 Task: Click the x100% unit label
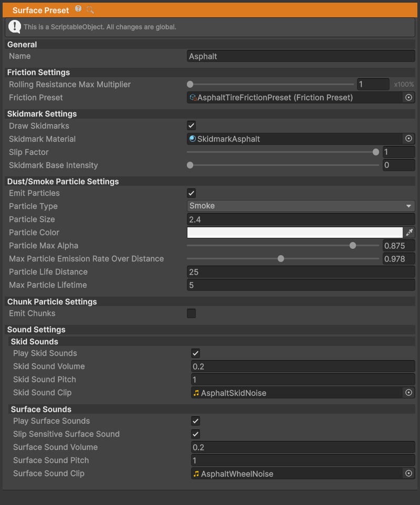[404, 85]
